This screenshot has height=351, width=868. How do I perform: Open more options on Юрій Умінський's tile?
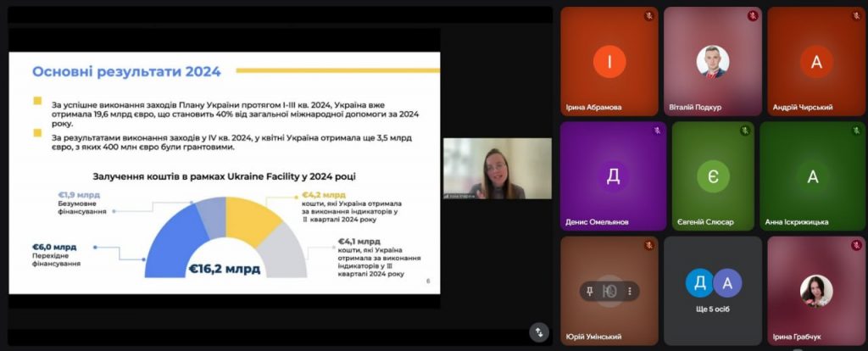[630, 291]
